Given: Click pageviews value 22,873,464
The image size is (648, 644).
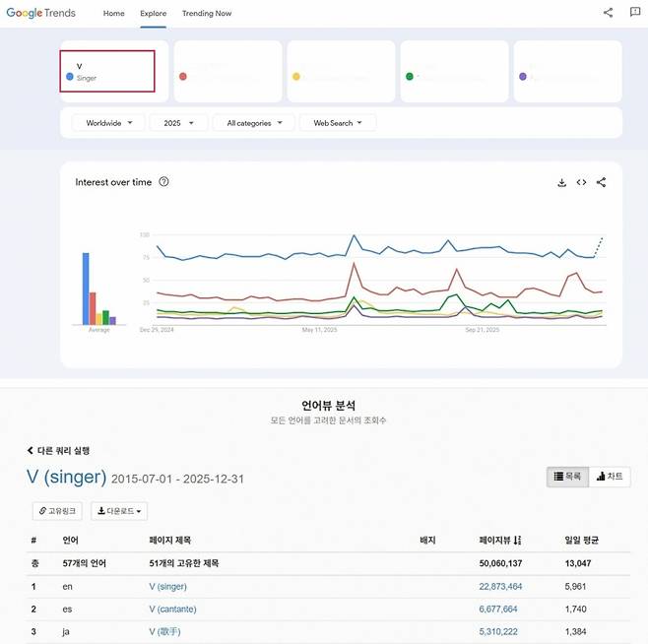Looking at the screenshot, I should tap(500, 586).
